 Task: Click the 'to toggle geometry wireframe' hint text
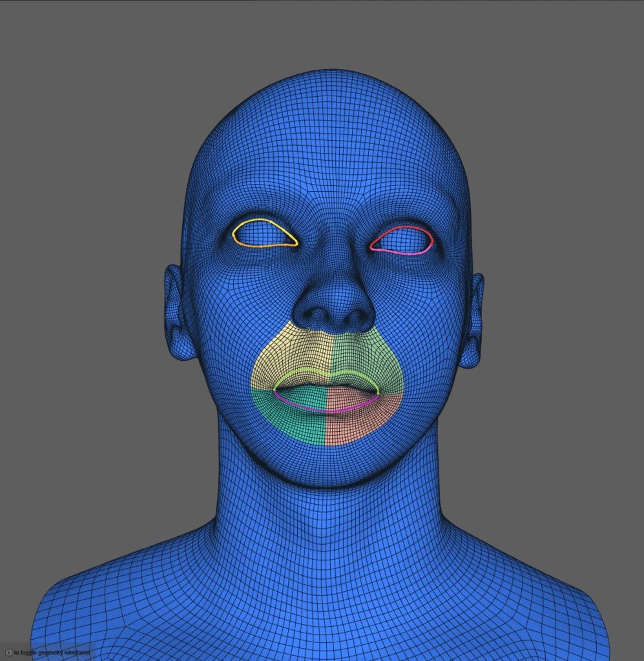[52, 653]
